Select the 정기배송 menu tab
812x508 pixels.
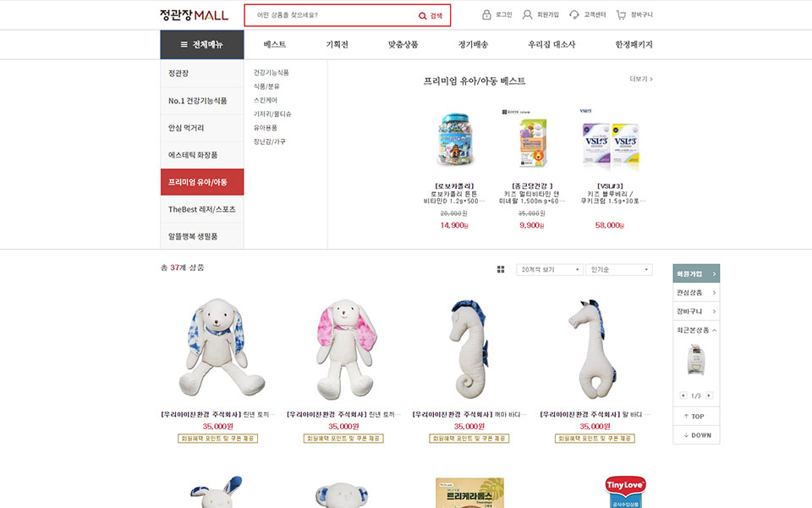coord(473,45)
